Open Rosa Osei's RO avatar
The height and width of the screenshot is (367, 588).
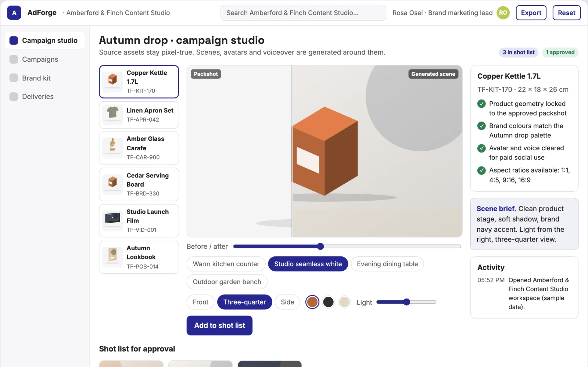click(x=503, y=13)
